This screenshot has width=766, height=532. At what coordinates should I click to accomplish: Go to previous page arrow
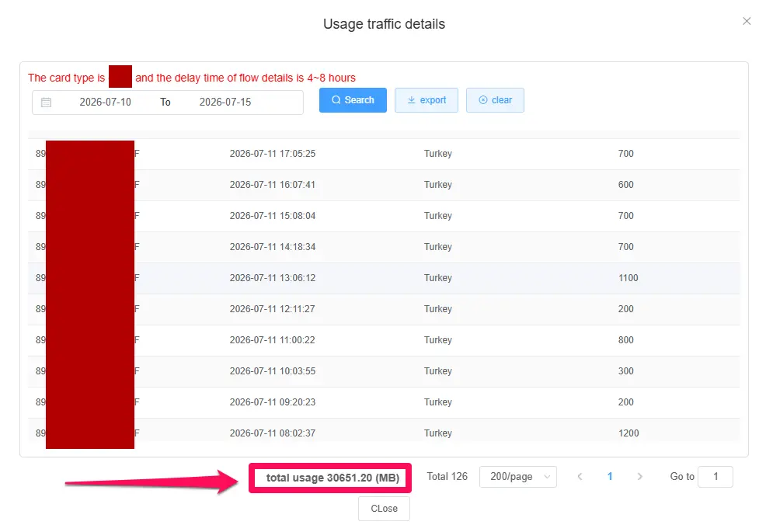[580, 477]
